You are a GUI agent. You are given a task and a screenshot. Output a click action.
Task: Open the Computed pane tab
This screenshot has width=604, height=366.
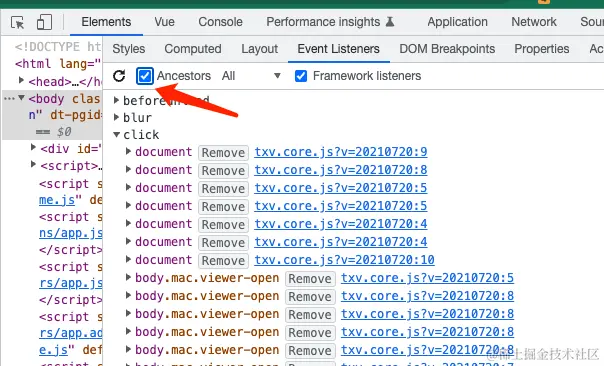point(193,49)
